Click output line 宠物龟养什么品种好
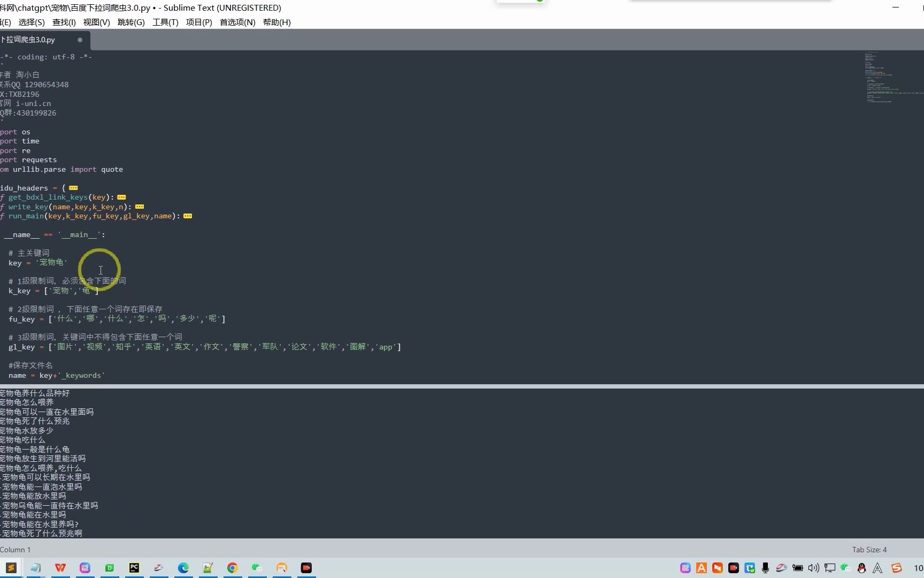This screenshot has width=924, height=578. pos(35,393)
